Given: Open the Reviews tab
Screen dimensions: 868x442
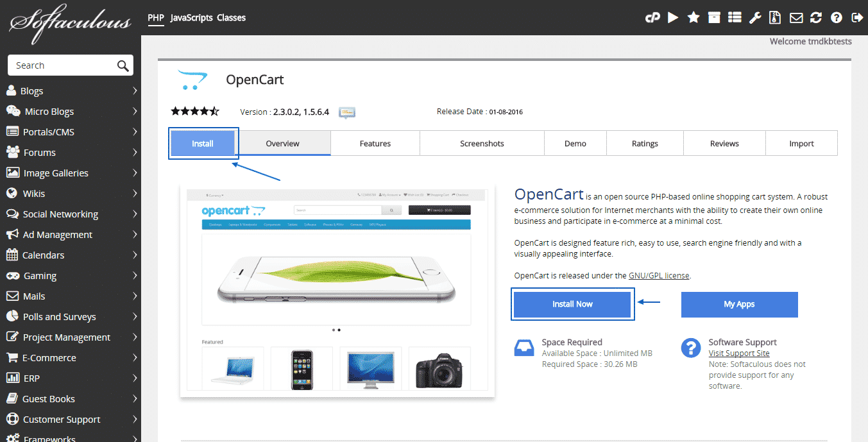Looking at the screenshot, I should 724,144.
